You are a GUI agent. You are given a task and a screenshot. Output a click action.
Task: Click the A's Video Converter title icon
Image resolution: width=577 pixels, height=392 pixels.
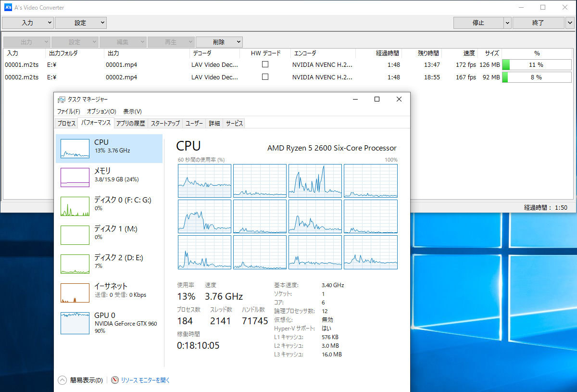8,7
